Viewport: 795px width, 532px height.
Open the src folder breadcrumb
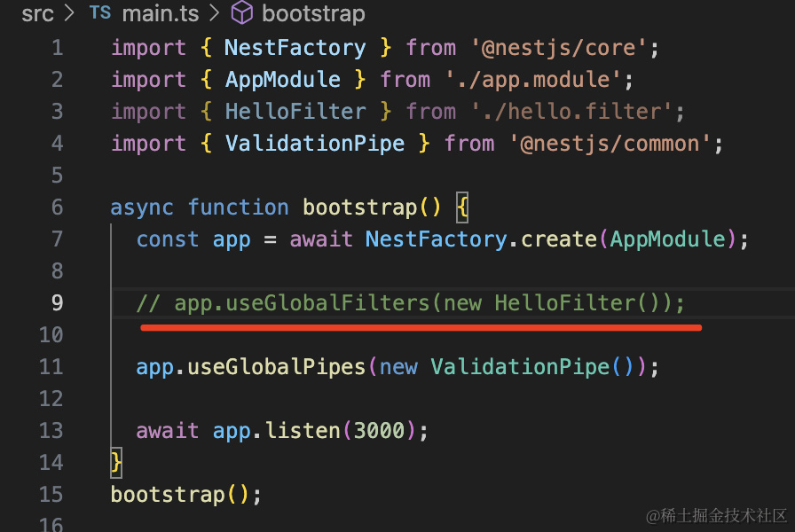pyautogui.click(x=37, y=14)
